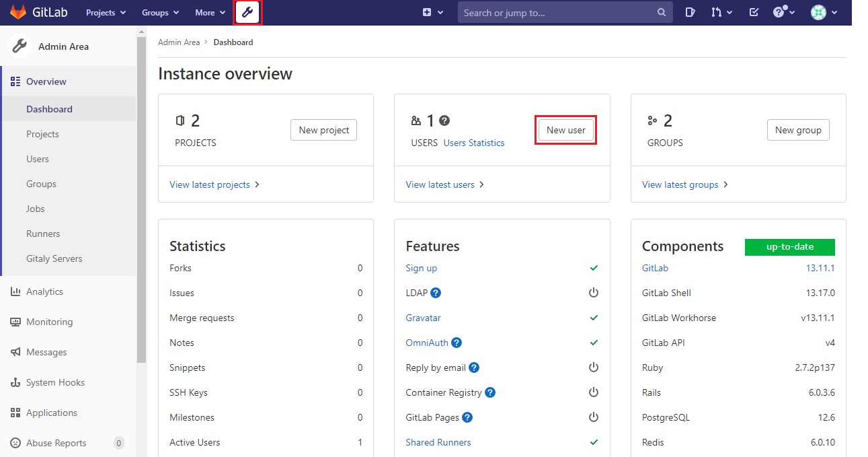The width and height of the screenshot is (868, 457).
Task: Click the Admin Area breadcrumb link
Action: 179,42
